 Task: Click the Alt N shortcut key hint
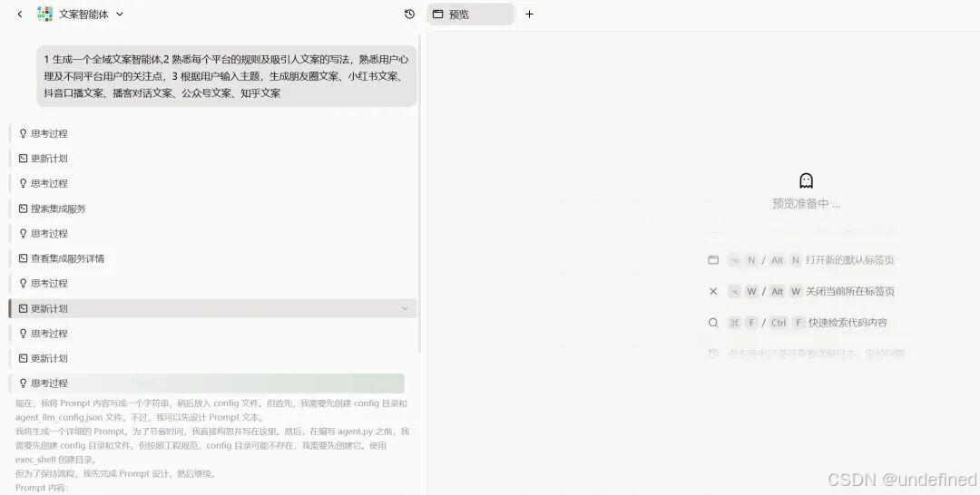click(x=785, y=259)
